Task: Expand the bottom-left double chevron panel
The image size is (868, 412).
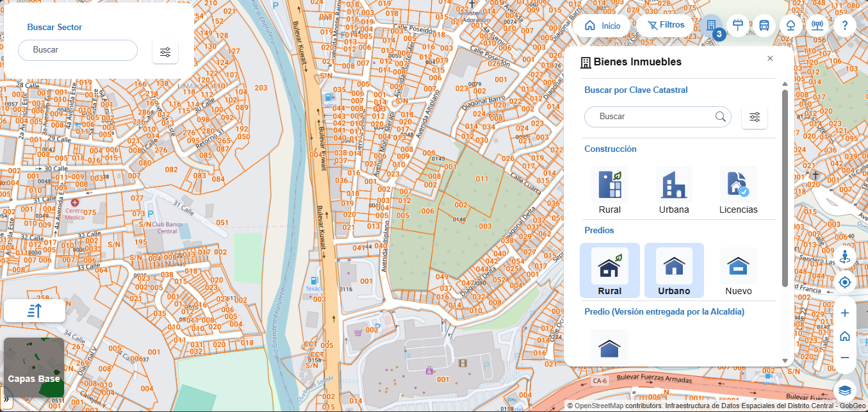Action: point(6,399)
